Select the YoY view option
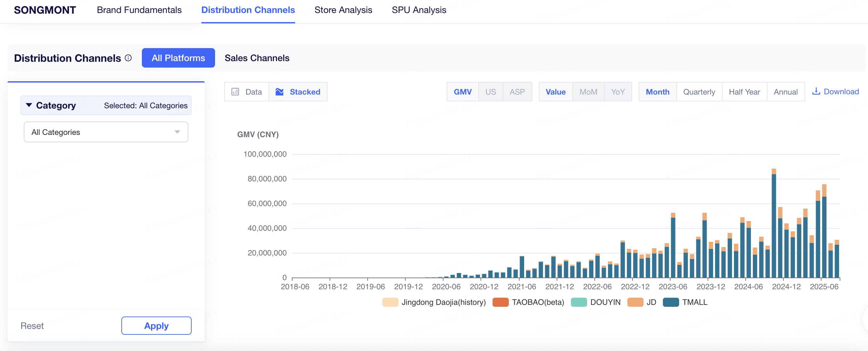Viewport: 868px width, 351px height. point(617,92)
